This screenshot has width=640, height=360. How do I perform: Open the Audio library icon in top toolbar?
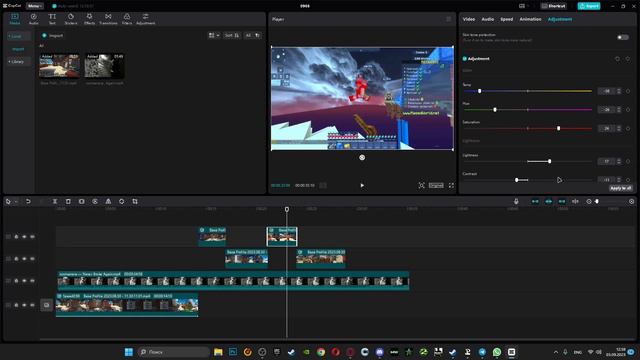click(33, 19)
